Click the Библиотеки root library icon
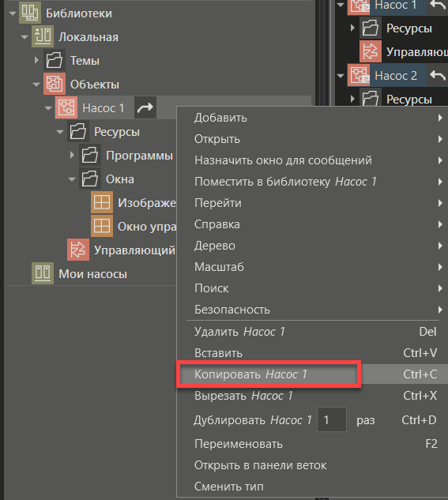The width and height of the screenshot is (448, 500). [30, 13]
